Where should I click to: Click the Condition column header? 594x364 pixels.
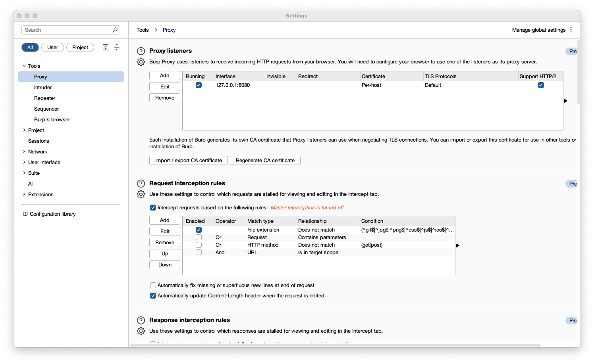coord(407,221)
